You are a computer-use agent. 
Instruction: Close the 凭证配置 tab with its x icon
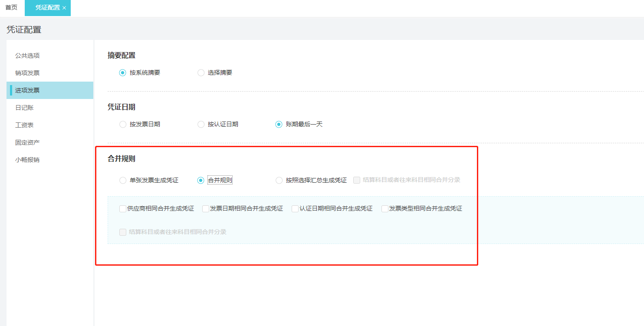point(64,8)
